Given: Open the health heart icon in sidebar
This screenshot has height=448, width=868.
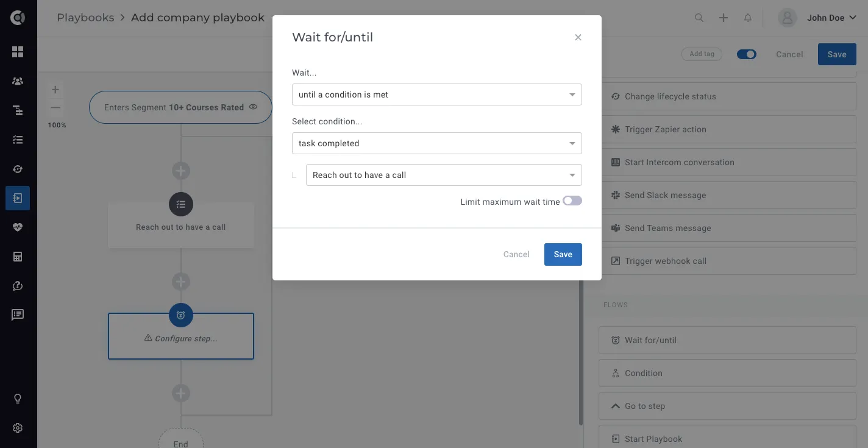Looking at the screenshot, I should pyautogui.click(x=18, y=227).
